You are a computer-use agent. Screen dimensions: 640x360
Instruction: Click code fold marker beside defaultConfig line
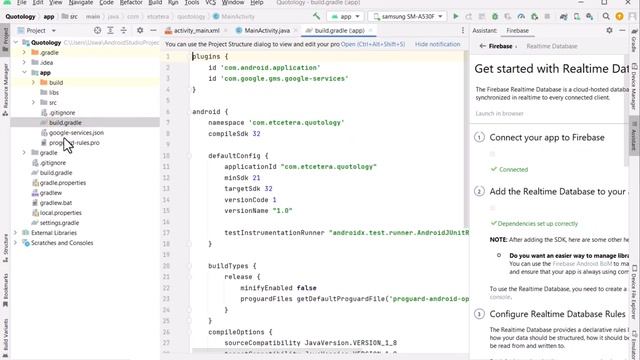click(x=189, y=156)
